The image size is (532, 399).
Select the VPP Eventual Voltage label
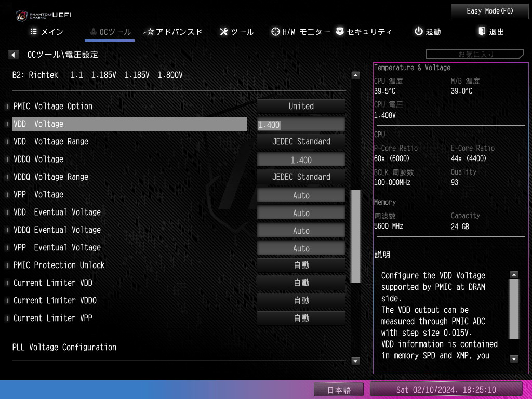(x=57, y=247)
